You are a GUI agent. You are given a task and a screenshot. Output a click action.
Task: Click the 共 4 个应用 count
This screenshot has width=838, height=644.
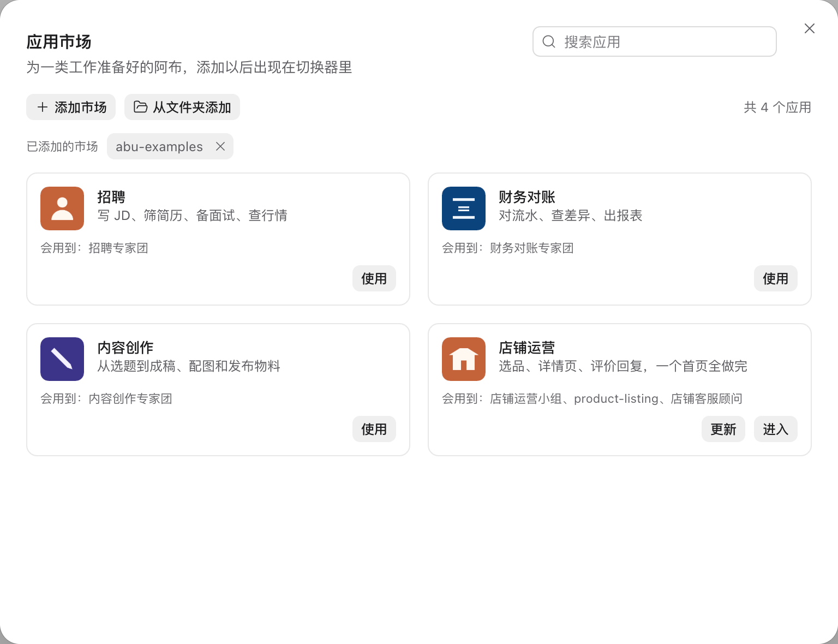[777, 108]
